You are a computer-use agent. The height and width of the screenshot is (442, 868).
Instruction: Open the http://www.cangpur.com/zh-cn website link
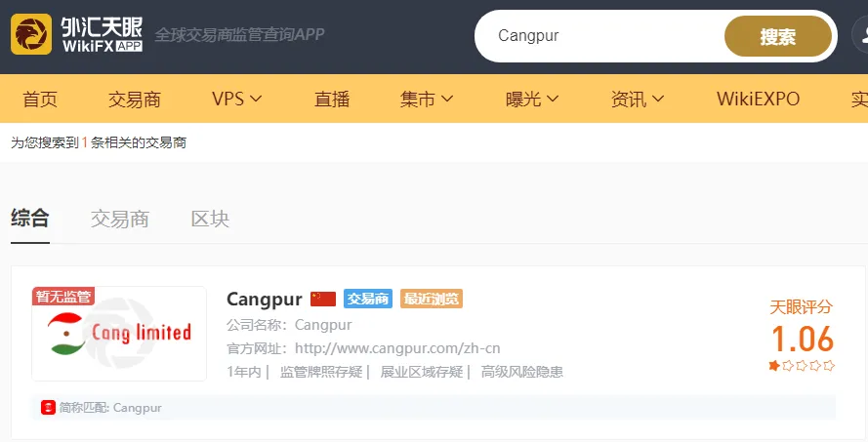(397, 348)
